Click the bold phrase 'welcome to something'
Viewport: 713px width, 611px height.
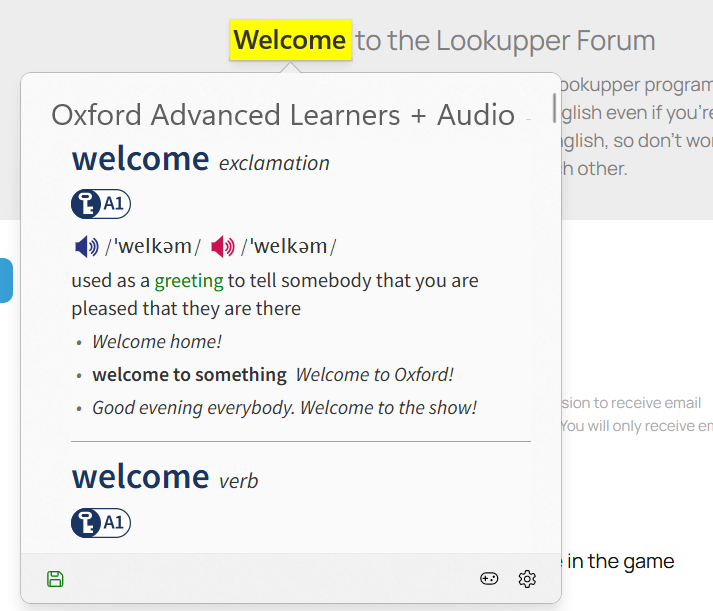pyautogui.click(x=189, y=375)
